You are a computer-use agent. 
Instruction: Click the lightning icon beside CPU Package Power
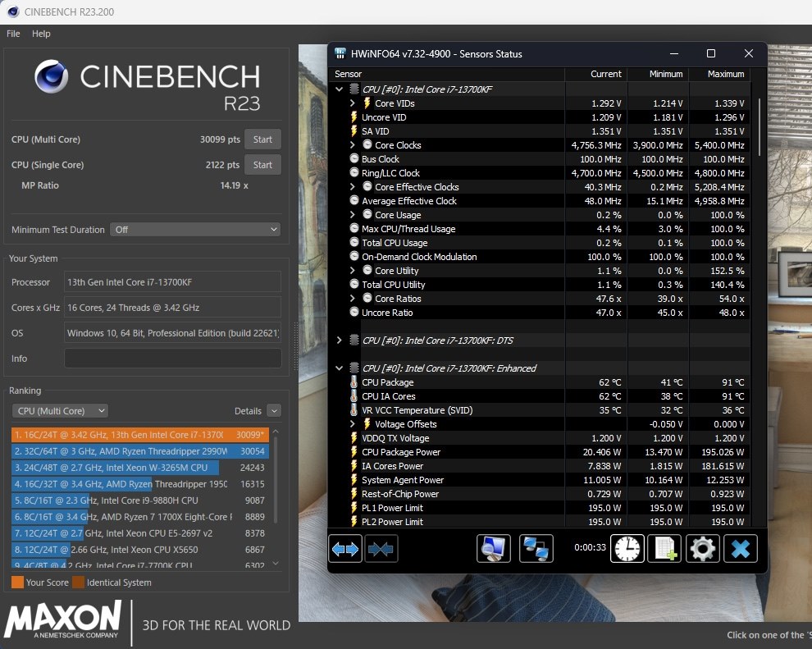[354, 452]
